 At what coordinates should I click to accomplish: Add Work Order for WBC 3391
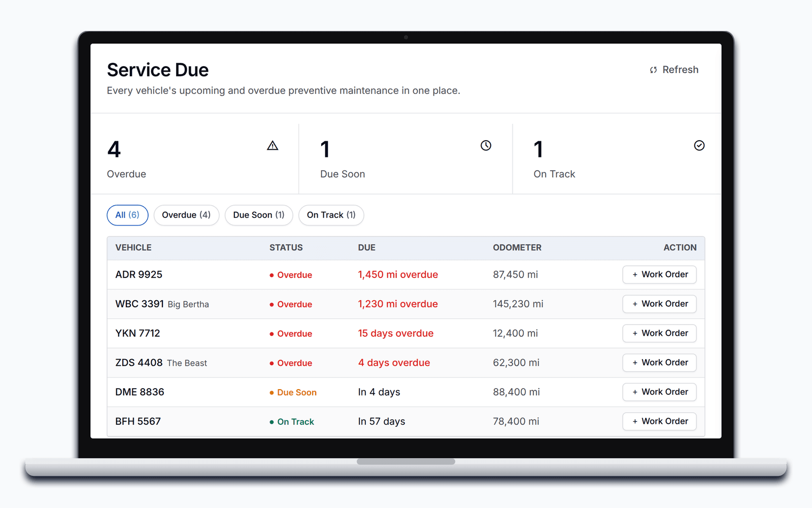click(x=659, y=304)
